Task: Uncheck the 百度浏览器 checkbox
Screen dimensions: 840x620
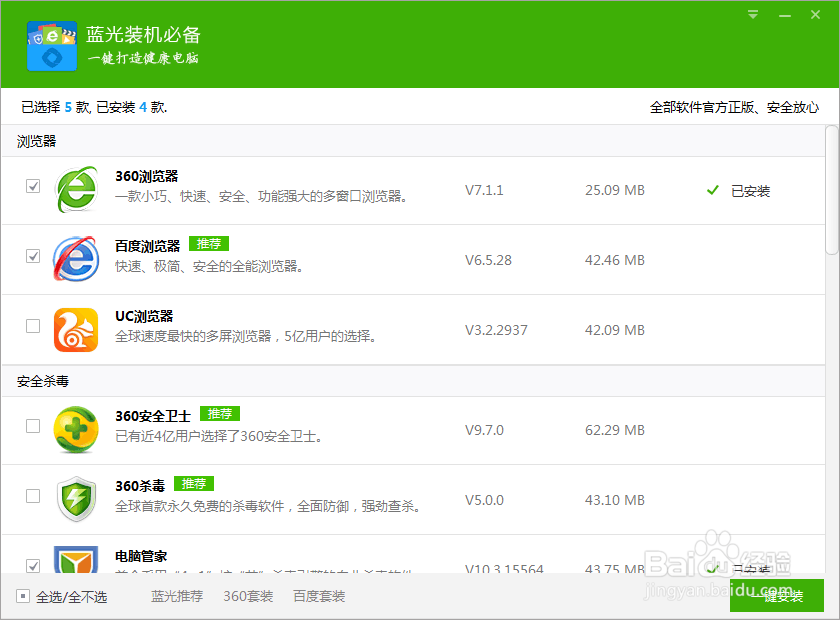Action: click(x=33, y=256)
